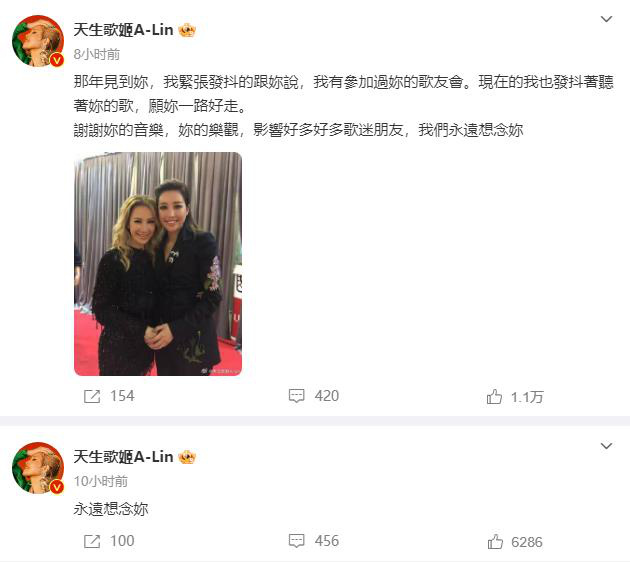This screenshot has width=630, height=562.
Task: Click verified V badge on first avatar
Action: (57, 60)
